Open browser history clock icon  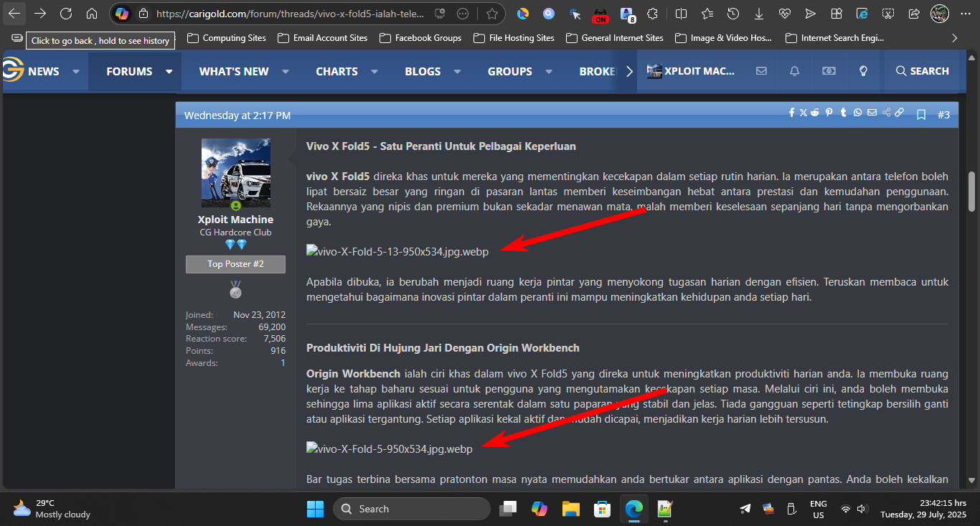click(x=733, y=14)
